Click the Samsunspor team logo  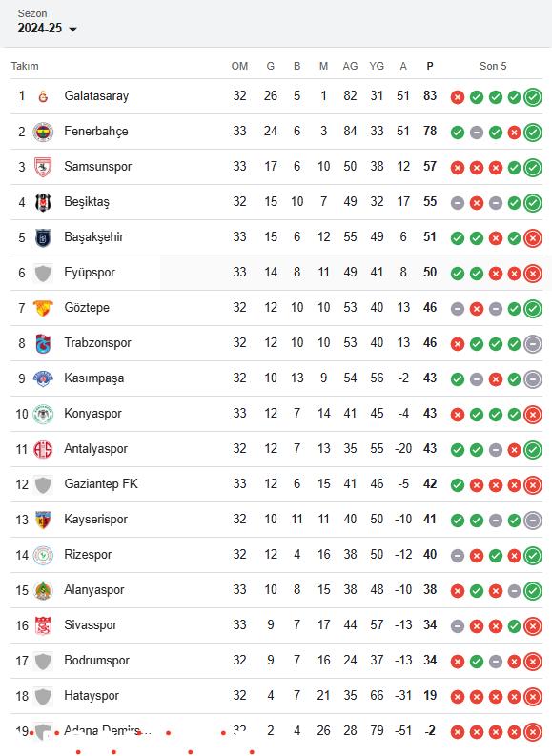tap(43, 167)
